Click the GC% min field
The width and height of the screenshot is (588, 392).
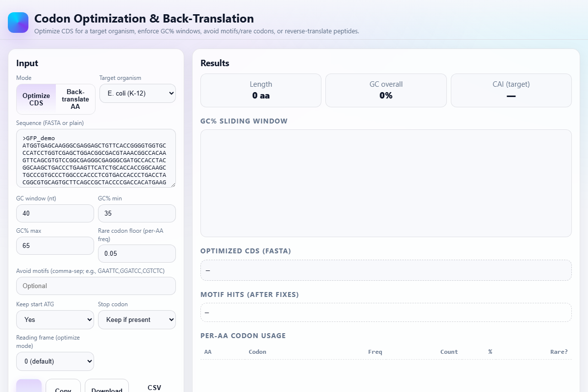(x=137, y=214)
